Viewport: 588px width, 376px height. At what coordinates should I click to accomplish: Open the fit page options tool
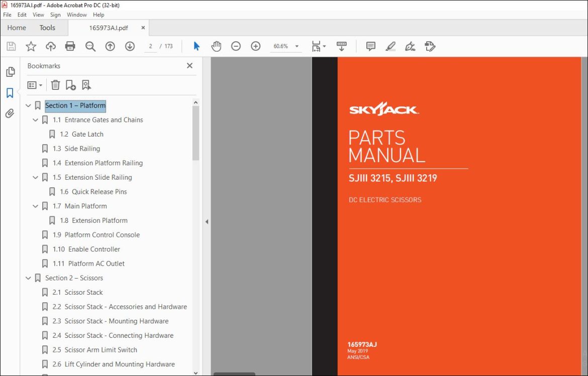pos(319,47)
